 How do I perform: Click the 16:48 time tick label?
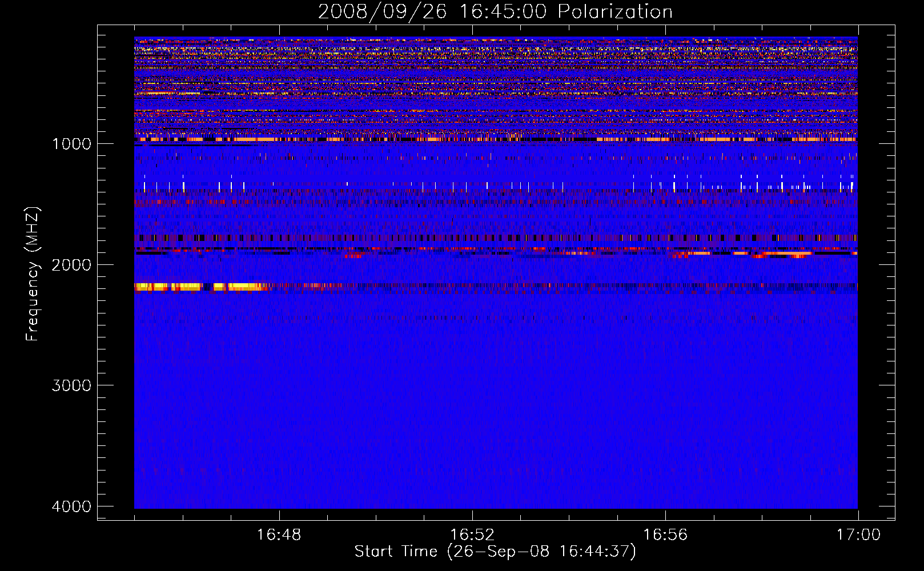pos(279,535)
